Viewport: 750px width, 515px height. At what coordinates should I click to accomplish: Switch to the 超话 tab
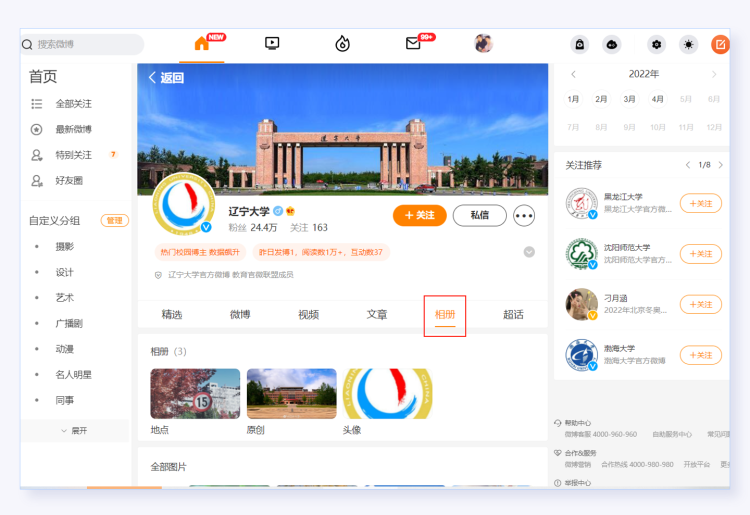coord(513,314)
